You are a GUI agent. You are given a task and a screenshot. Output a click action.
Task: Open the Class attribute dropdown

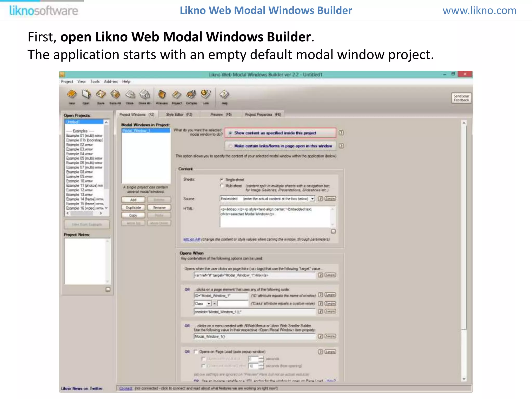coord(209,304)
